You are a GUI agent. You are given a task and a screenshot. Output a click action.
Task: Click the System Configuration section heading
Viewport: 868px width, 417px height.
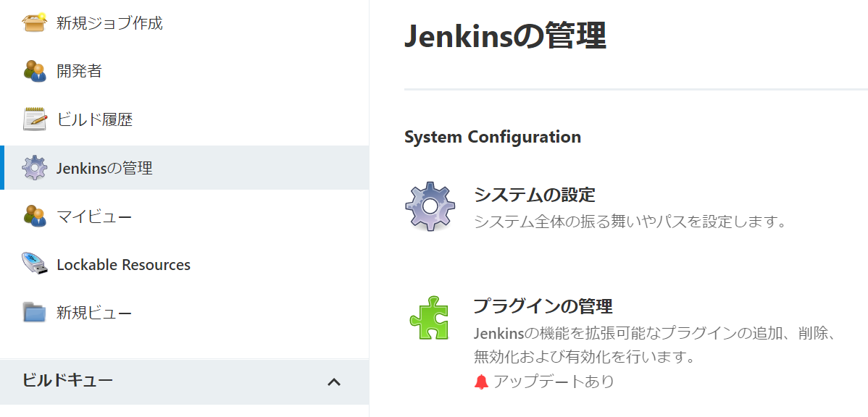pyautogui.click(x=493, y=137)
